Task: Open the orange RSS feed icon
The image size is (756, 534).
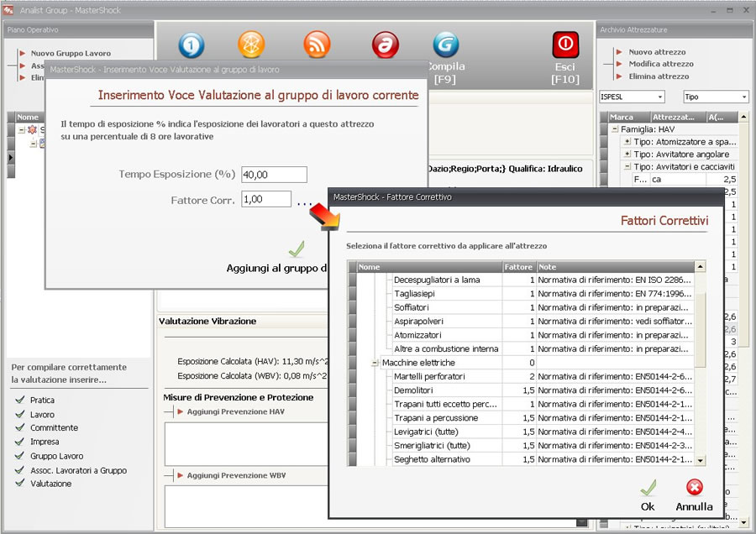Action: click(x=318, y=44)
